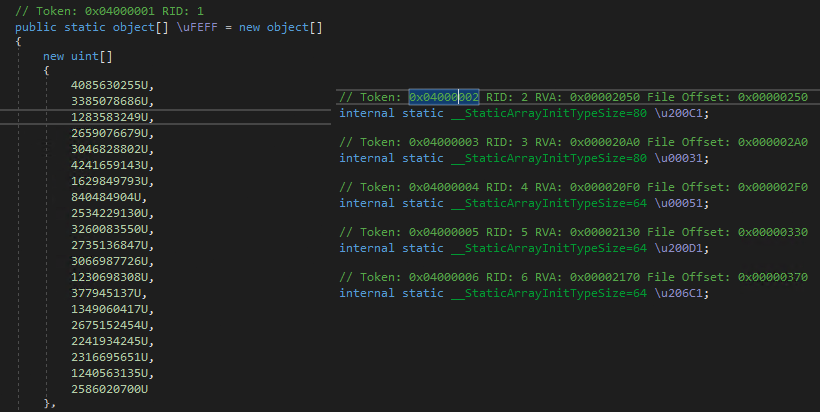This screenshot has width=820, height=412.
Task: Click RVA value 0x00002050
Action: click(x=605, y=97)
